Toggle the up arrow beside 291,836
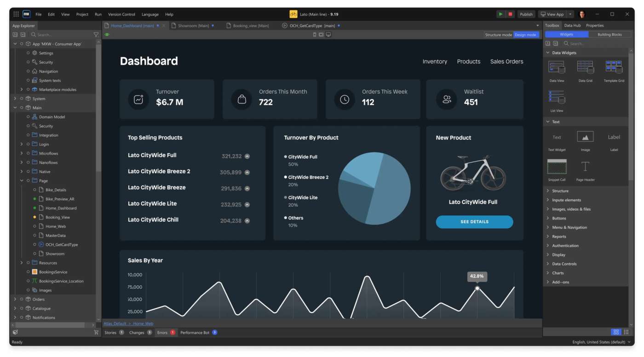 (247, 189)
